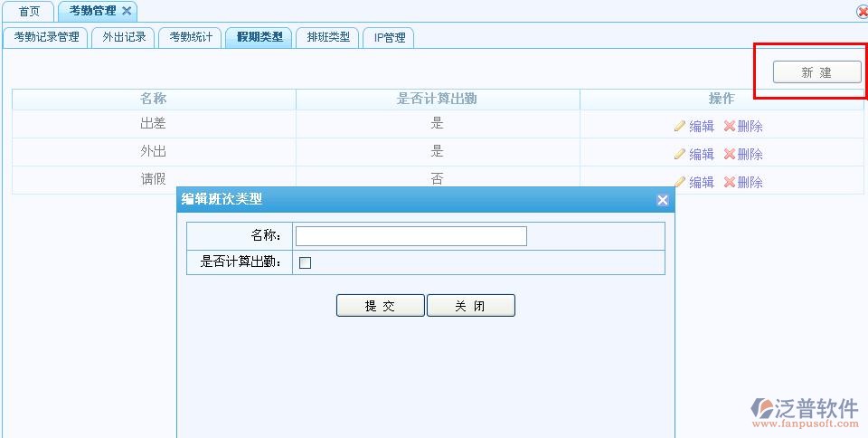Click the 否 value in 请假 row
The height and width of the screenshot is (438, 868).
(x=438, y=179)
